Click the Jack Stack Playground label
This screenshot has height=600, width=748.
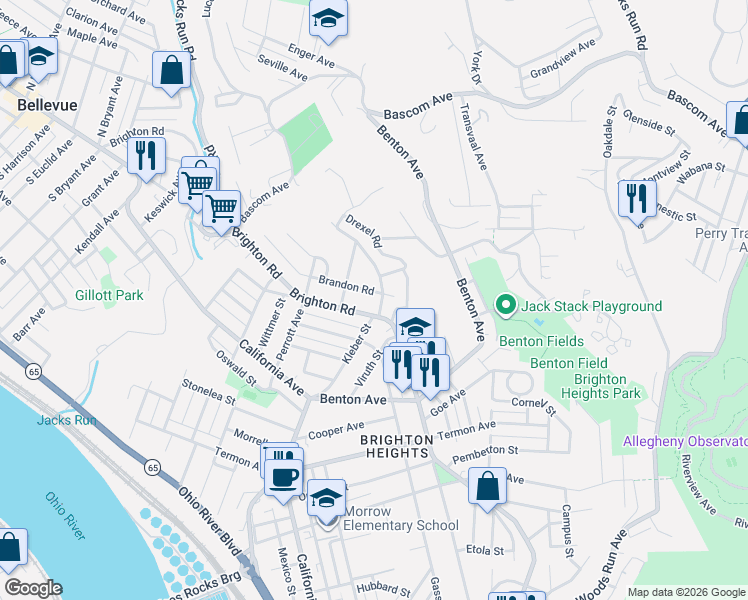point(592,306)
